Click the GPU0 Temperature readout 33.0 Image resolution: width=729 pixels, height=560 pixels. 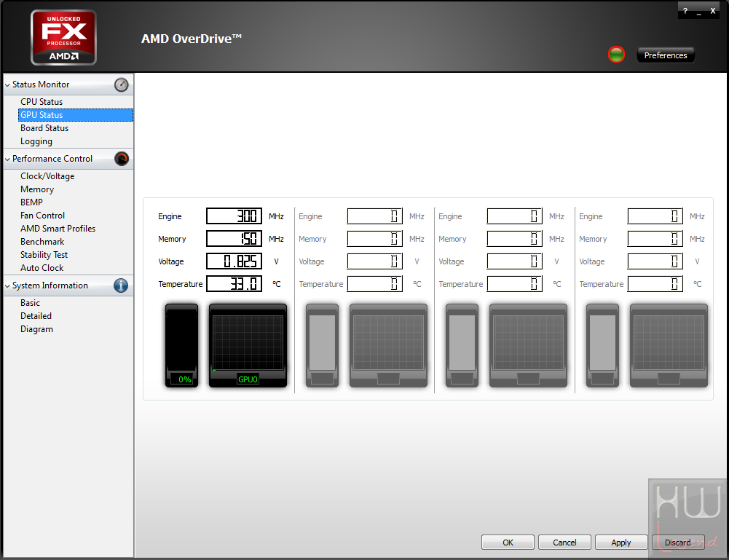coord(235,284)
